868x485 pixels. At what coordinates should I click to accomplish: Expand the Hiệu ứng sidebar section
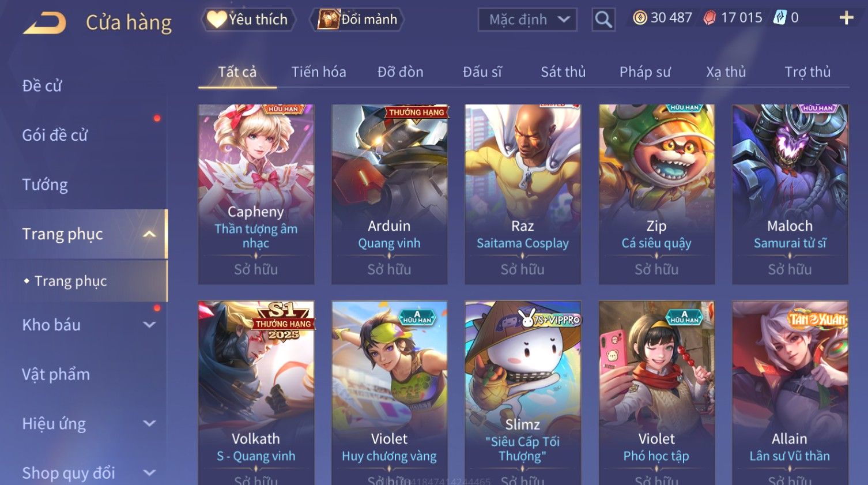tap(149, 423)
